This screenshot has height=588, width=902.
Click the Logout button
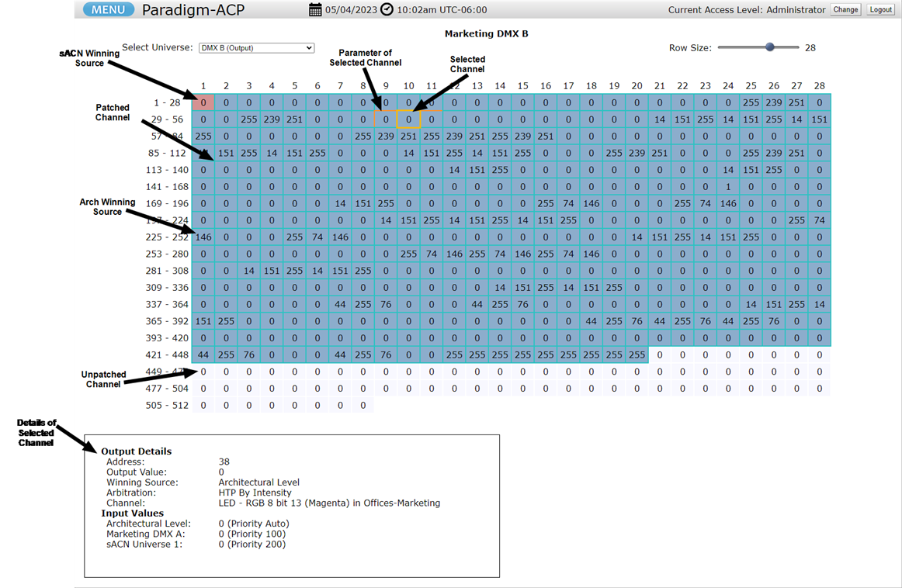(880, 10)
